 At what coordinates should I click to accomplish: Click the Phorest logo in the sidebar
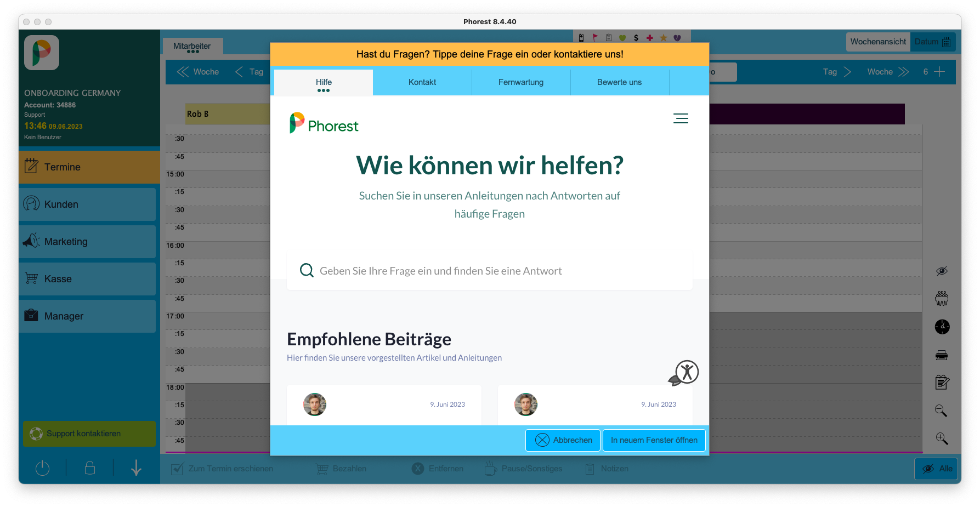point(42,53)
